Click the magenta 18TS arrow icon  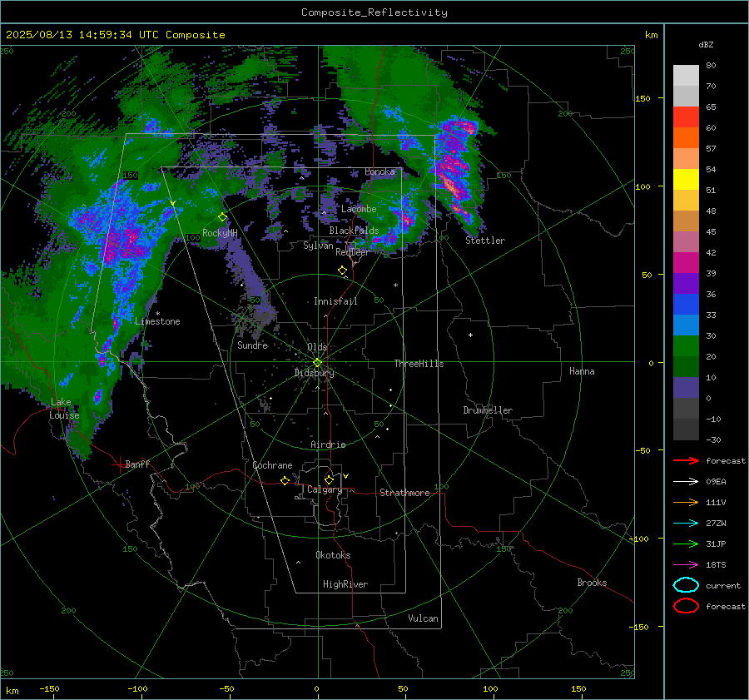point(686,565)
